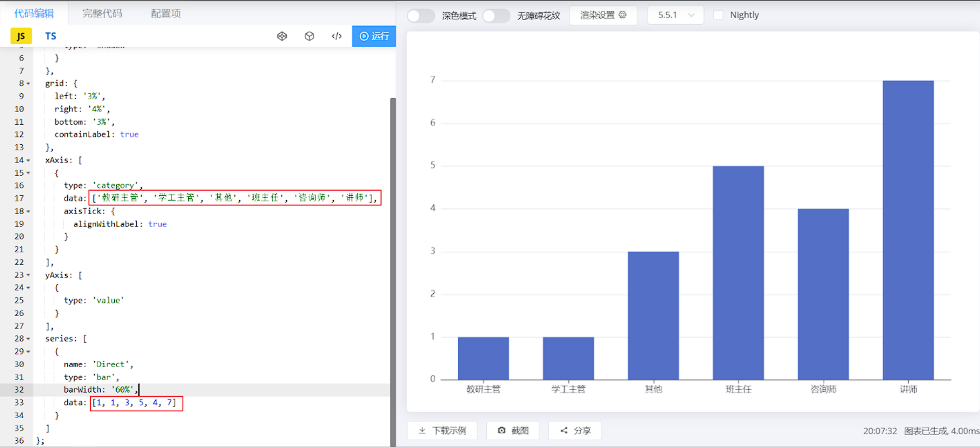Viewport: 980px width, 447px height.
Task: Click bottom: '3%' on line 11
Action: click(85, 121)
